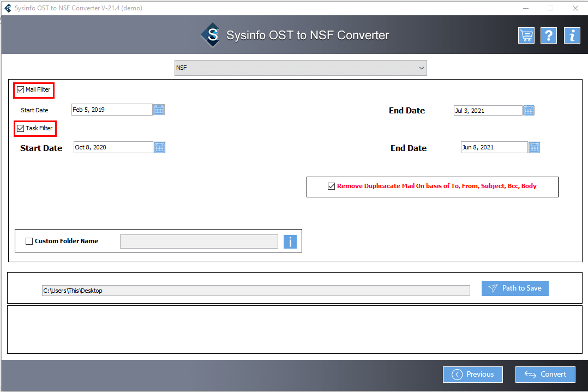
Task: Click the Custom Folder Name text field
Action: pos(199,242)
